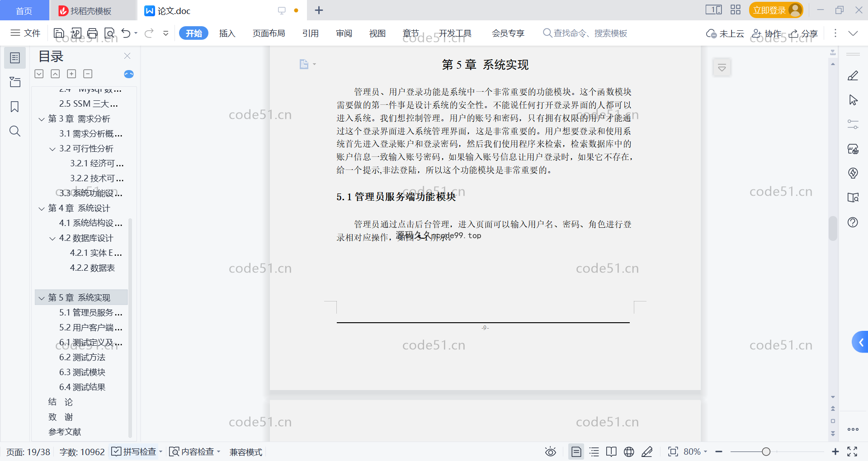Switch to web layout view
This screenshot has height=461, width=868.
click(x=629, y=452)
